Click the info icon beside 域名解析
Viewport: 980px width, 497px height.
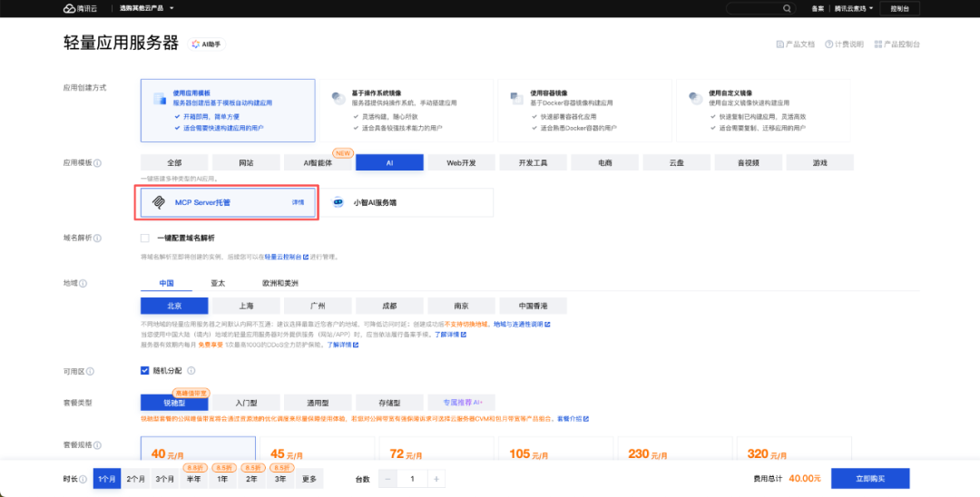pos(97,238)
